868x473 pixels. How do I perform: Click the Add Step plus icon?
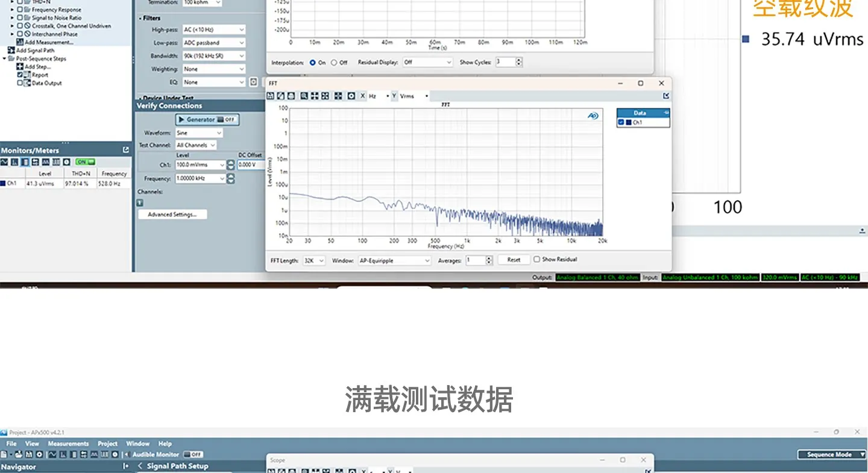click(x=20, y=67)
